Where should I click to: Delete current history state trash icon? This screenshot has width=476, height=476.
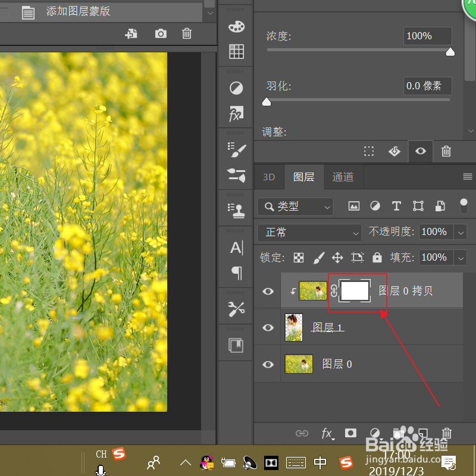(187, 33)
